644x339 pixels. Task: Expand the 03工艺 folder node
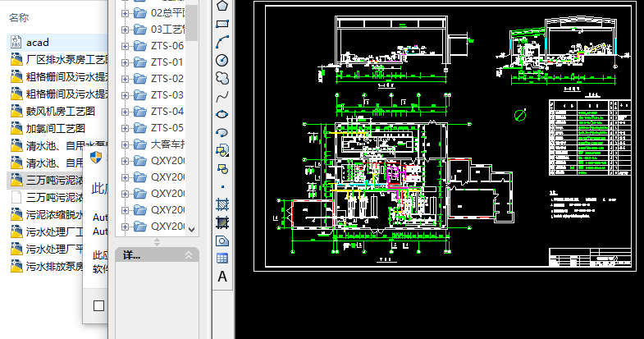point(125,30)
